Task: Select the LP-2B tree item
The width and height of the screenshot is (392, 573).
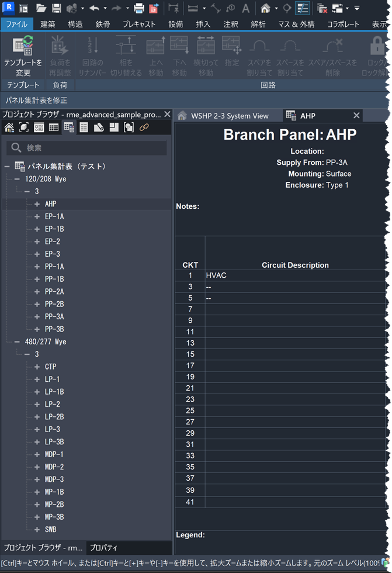Action: coord(54,417)
